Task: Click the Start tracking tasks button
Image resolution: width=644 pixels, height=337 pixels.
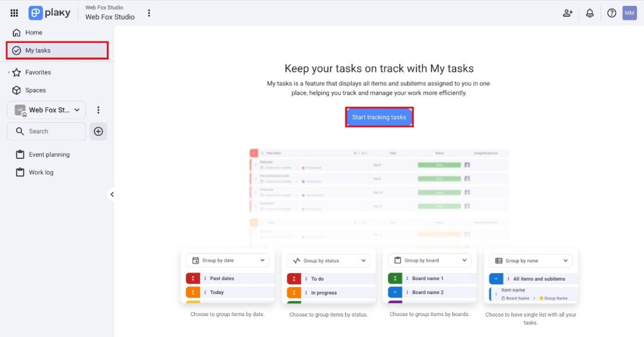Action: (379, 117)
